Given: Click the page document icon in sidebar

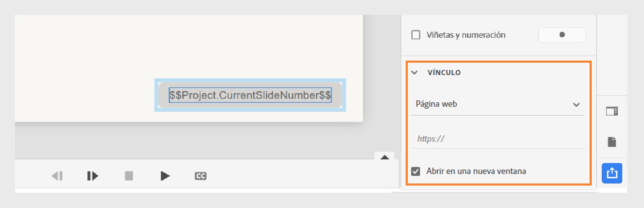Looking at the screenshot, I should (612, 142).
